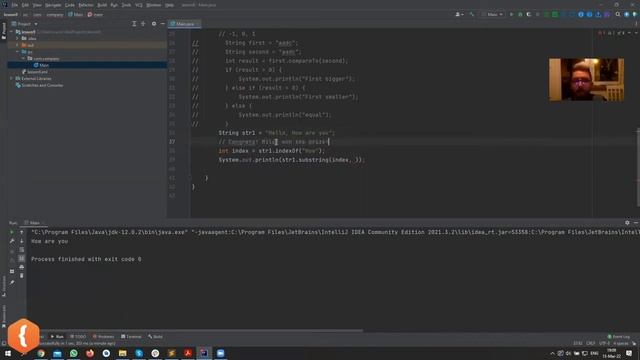Click the Main breadcrumb in navigation bar
Image resolution: width=640 pixels, height=360 pixels.
(76, 14)
